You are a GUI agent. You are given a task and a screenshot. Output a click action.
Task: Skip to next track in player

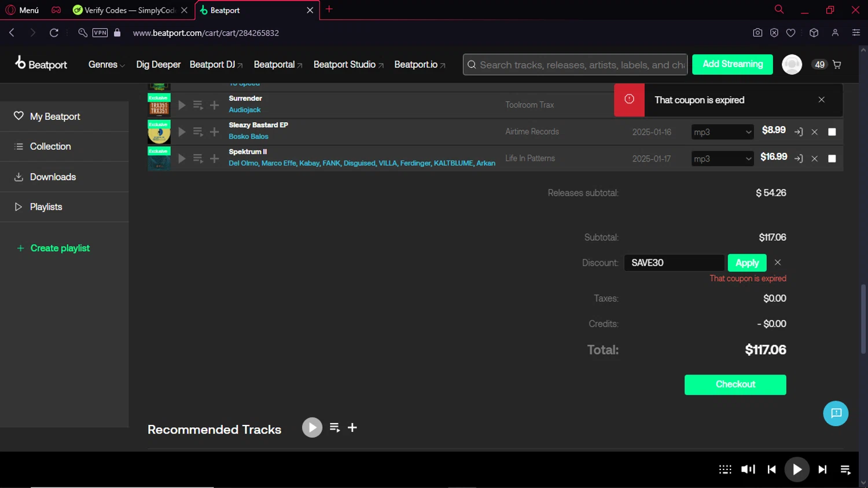coord(822,469)
